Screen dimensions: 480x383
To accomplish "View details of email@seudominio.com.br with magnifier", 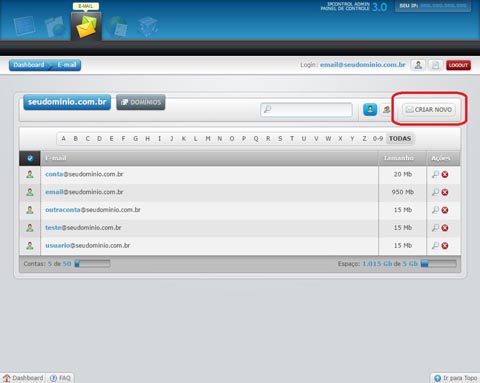I will point(435,192).
